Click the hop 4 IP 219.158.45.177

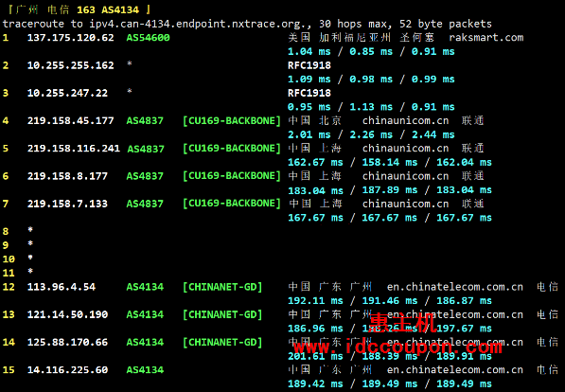click(71, 121)
